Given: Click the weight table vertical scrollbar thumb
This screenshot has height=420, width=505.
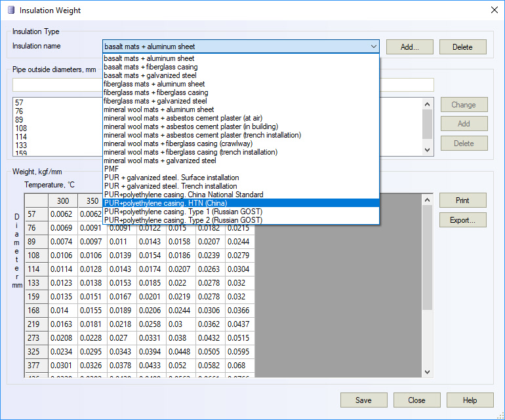Looking at the screenshot, I should click(x=428, y=258).
